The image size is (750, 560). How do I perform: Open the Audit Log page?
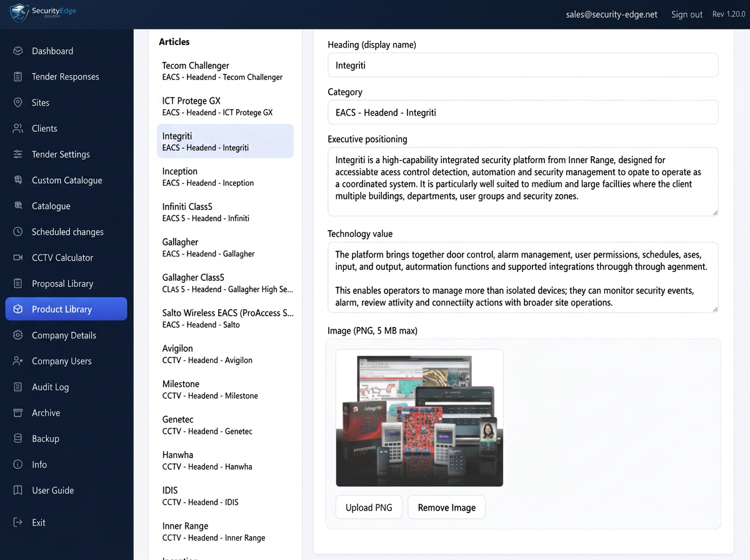[66, 387]
